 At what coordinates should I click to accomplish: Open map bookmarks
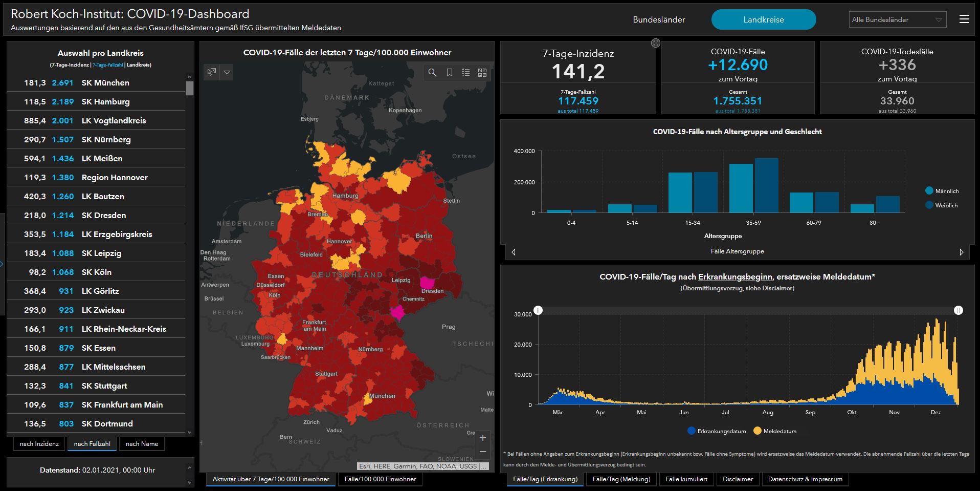click(x=449, y=73)
